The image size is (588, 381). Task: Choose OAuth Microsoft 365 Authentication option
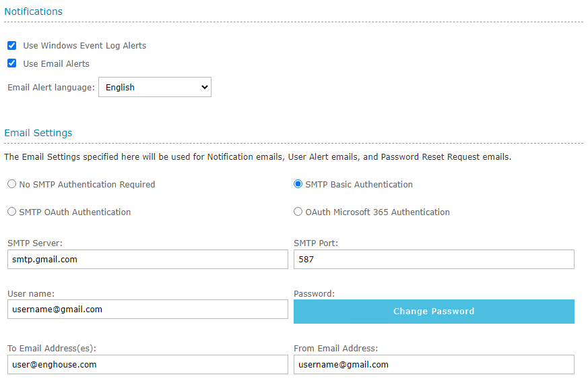pos(298,212)
